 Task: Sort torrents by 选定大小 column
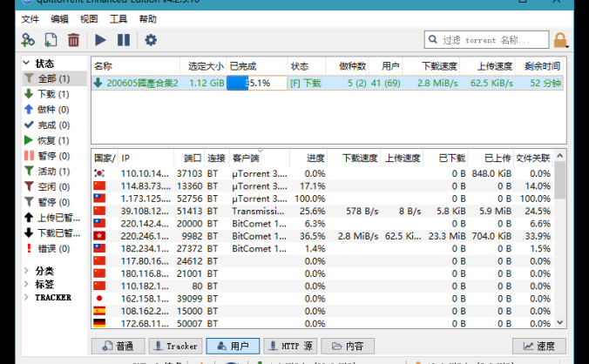point(203,66)
